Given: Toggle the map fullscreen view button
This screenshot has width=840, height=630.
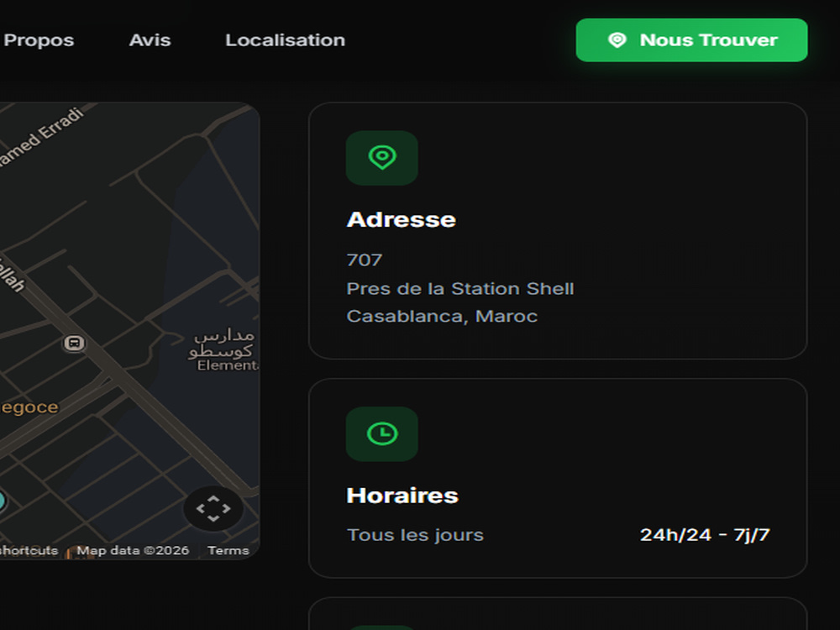Looking at the screenshot, I should [213, 508].
